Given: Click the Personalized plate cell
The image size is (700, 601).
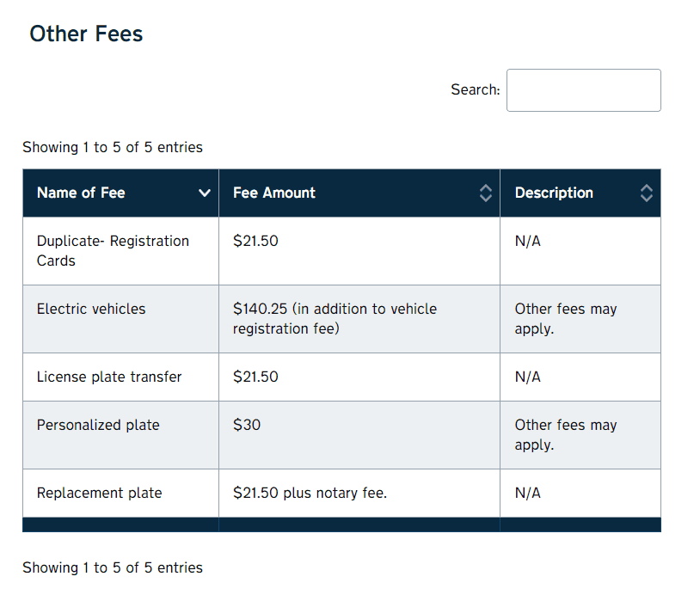Looking at the screenshot, I should (120, 435).
